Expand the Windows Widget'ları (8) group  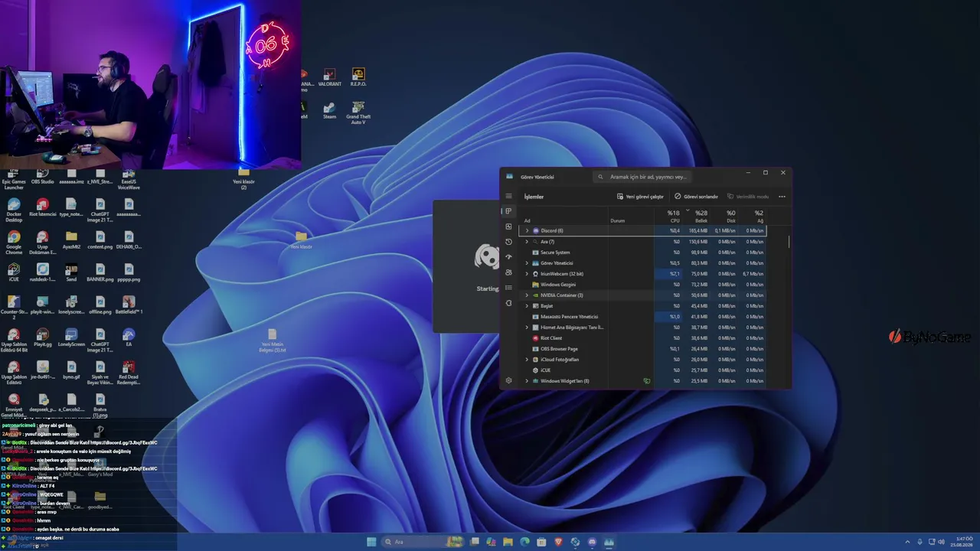point(527,380)
